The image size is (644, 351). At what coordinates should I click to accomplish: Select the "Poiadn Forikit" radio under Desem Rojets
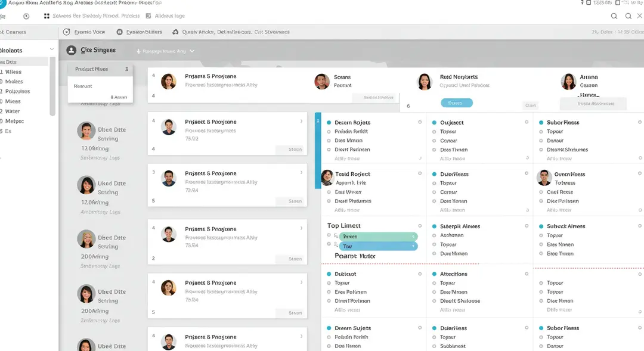pyautogui.click(x=329, y=132)
